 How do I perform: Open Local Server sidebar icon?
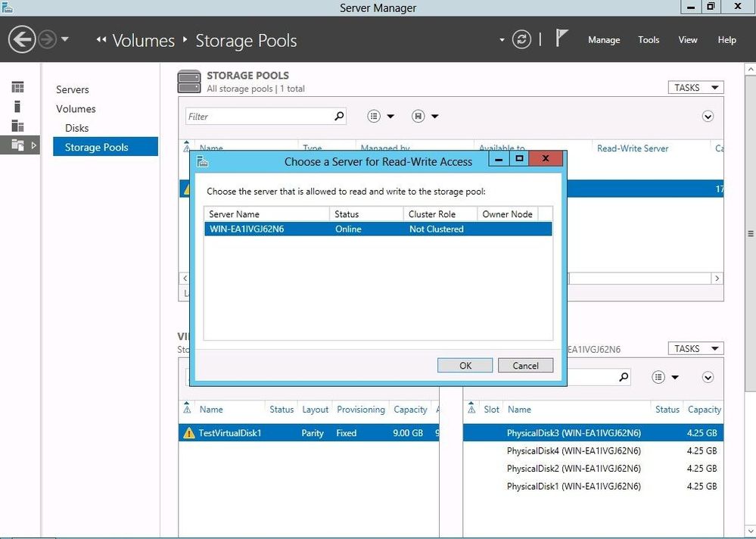click(17, 106)
